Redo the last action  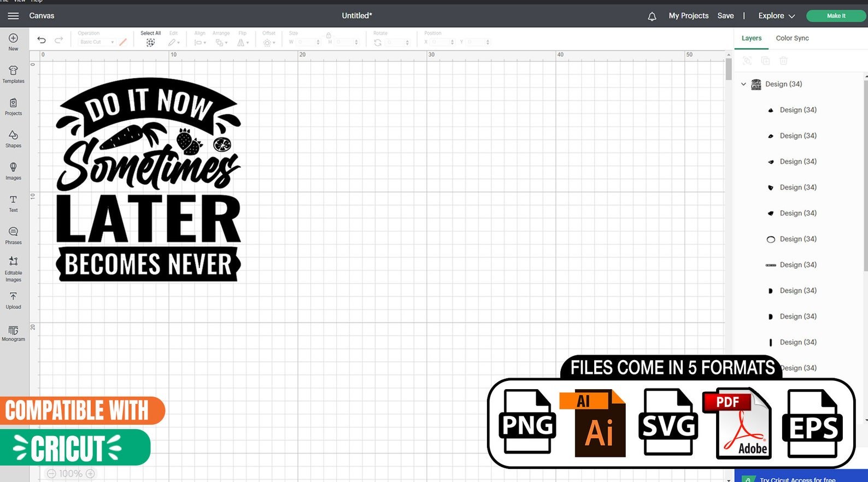coord(58,40)
